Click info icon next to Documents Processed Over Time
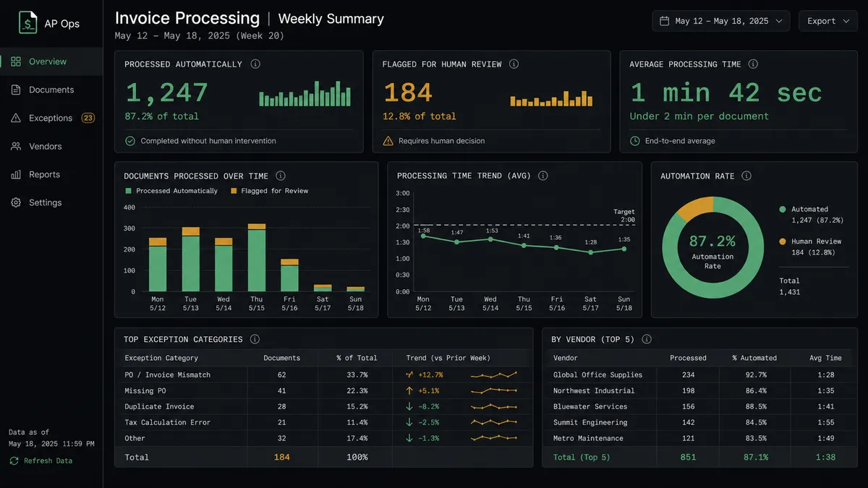 point(281,176)
